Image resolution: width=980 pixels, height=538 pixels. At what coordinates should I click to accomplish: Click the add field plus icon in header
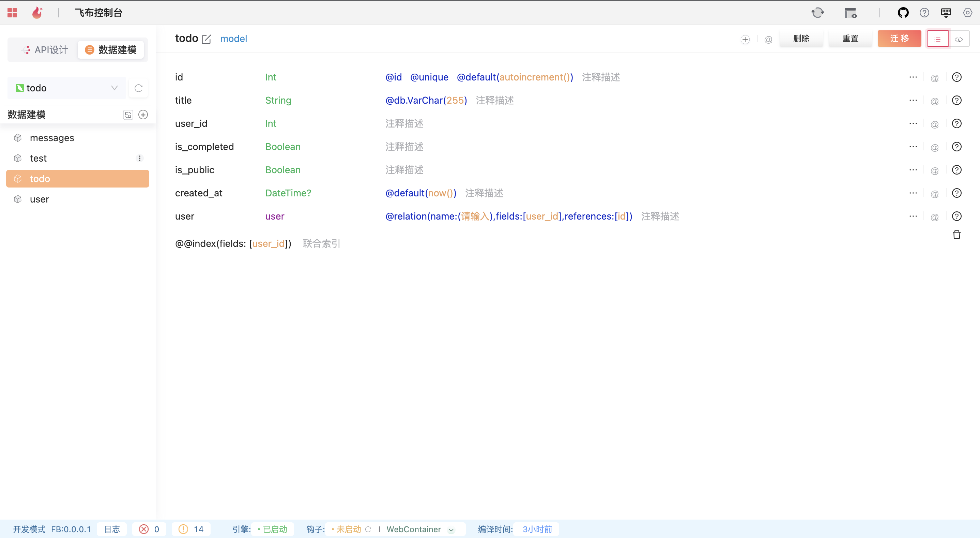tap(745, 39)
